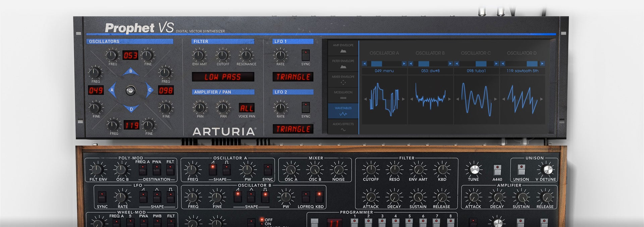Click the Filter Env Amt knob on Prophet VS
The height and width of the screenshot is (227, 644).
(199, 55)
